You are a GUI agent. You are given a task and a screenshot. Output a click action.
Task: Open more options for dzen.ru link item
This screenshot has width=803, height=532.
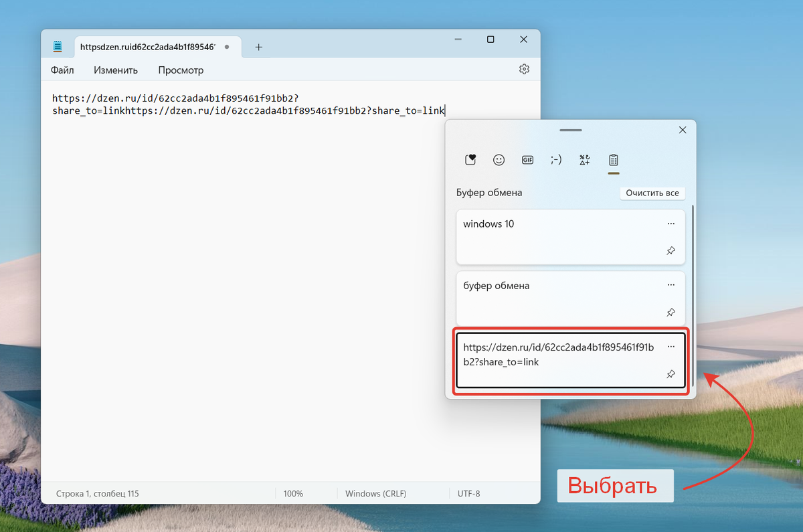[x=671, y=346]
